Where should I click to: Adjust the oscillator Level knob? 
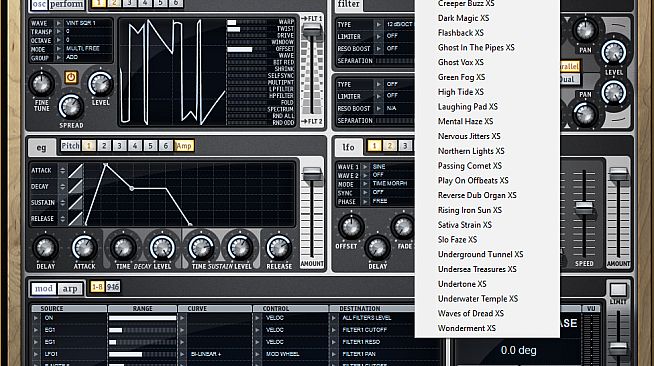(x=101, y=83)
